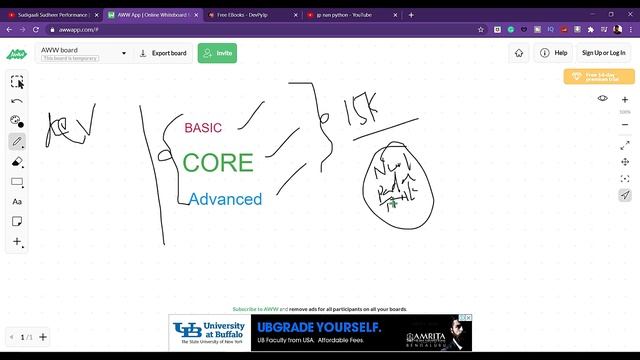Select the Eraser tool
The height and width of the screenshot is (360, 640).
click(17, 162)
